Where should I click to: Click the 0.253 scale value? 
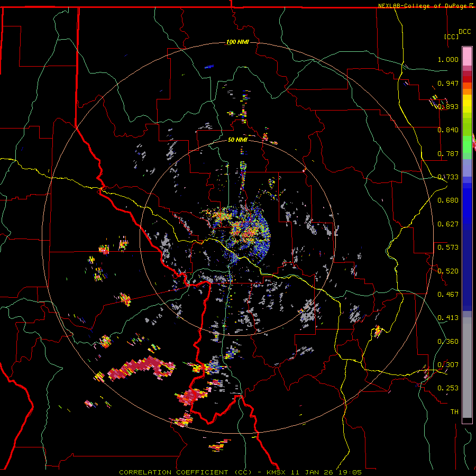click(448, 388)
